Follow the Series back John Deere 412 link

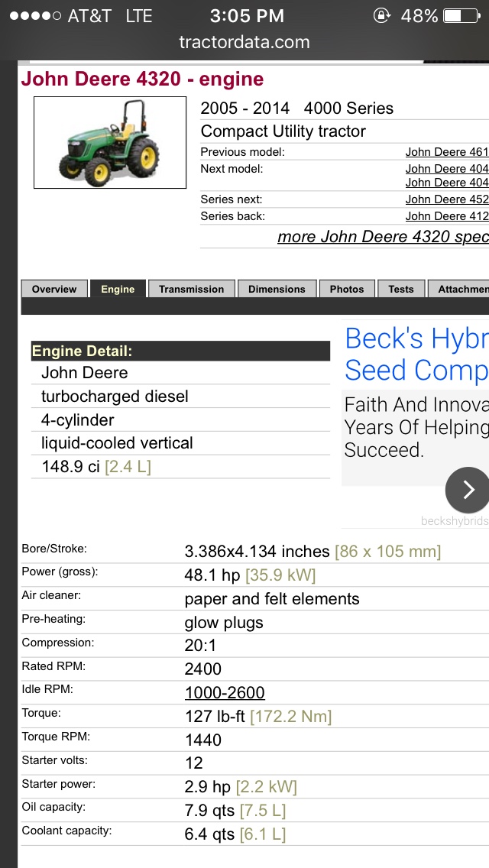click(447, 216)
